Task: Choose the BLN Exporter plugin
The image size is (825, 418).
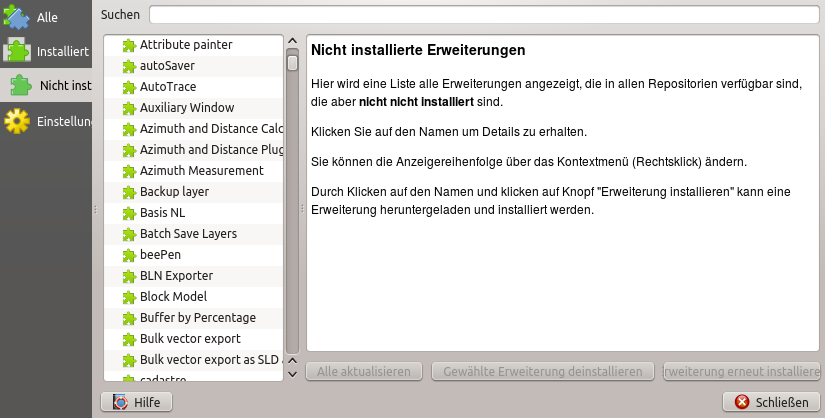Action: (x=176, y=276)
